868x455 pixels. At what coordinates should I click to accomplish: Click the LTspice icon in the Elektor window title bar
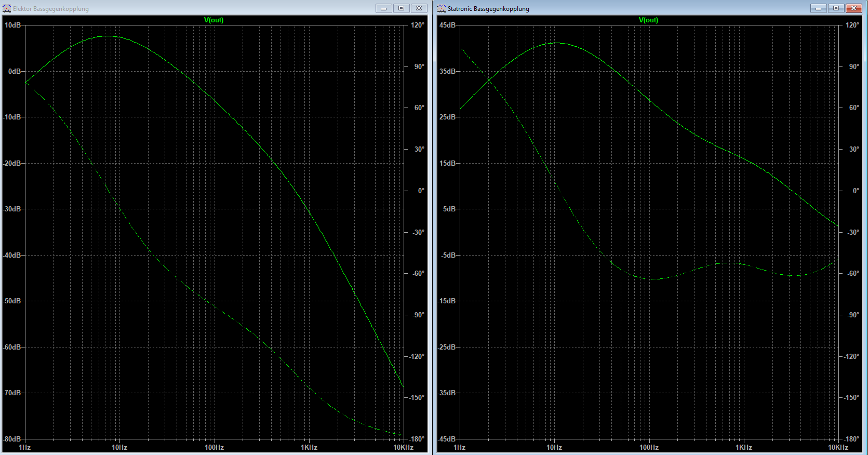tap(7, 8)
